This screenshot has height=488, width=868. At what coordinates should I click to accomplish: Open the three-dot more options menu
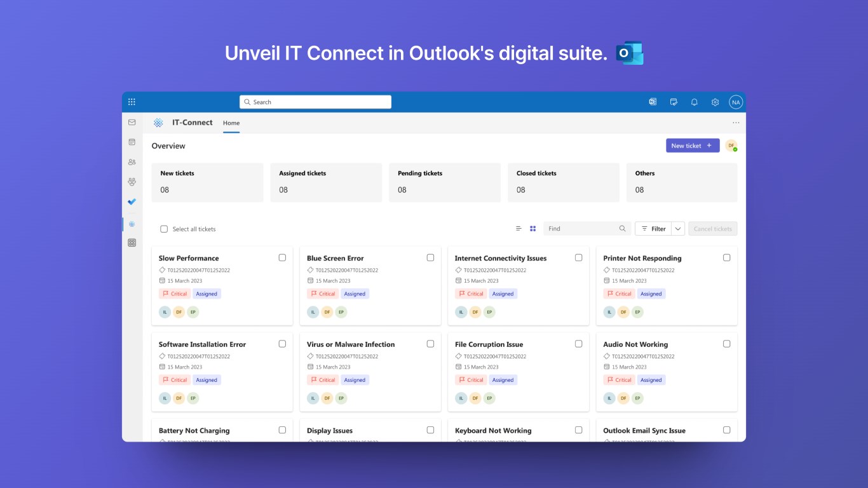tap(736, 123)
